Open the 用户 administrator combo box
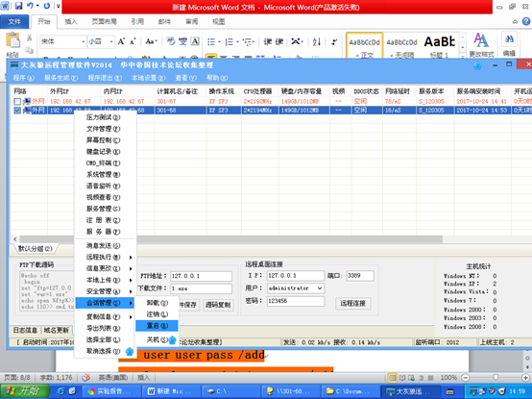Image resolution: width=532 pixels, height=399 pixels. (x=296, y=288)
